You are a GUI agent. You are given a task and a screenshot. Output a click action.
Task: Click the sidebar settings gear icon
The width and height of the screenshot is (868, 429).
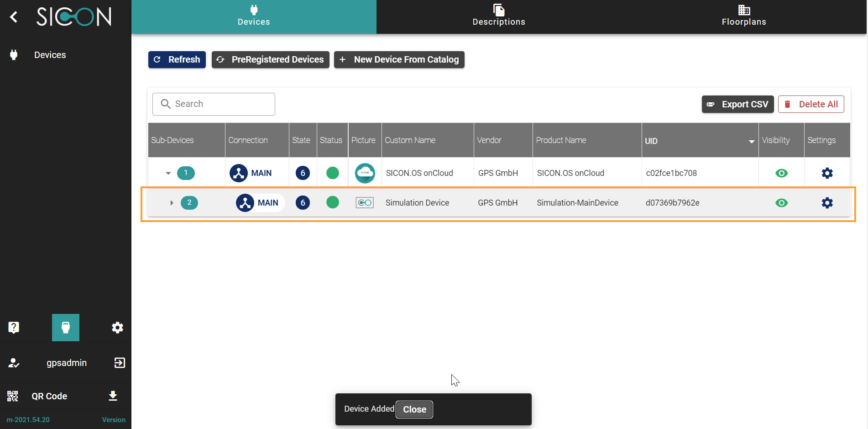pos(117,327)
